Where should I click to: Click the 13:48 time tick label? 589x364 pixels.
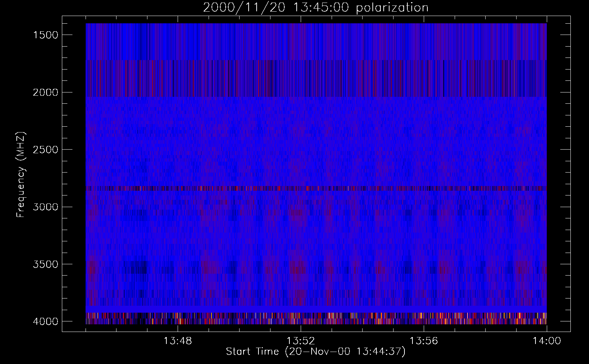(178, 341)
